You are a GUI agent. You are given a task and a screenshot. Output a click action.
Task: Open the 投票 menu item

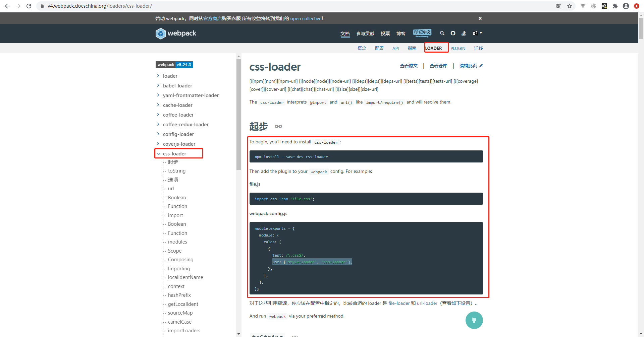point(385,33)
